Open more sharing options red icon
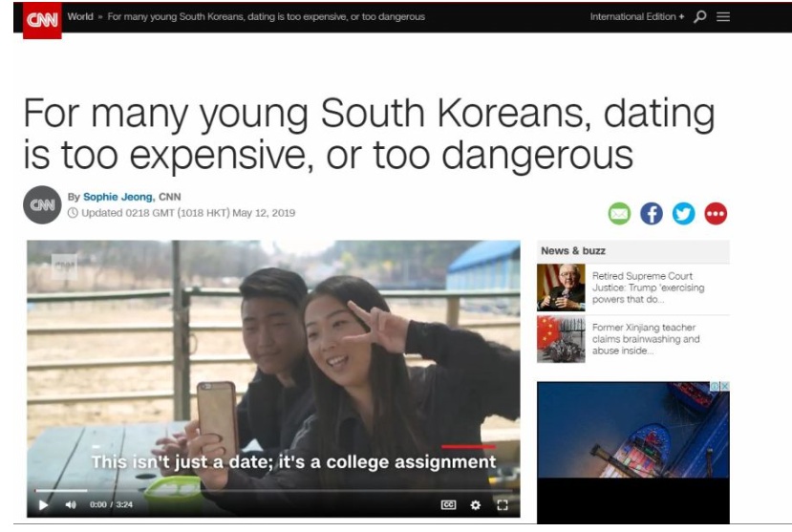This screenshot has height=532, width=792. click(x=716, y=214)
